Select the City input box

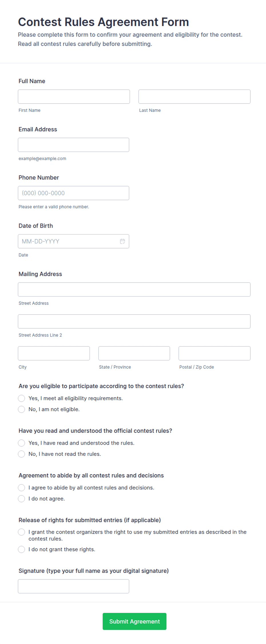(x=54, y=353)
